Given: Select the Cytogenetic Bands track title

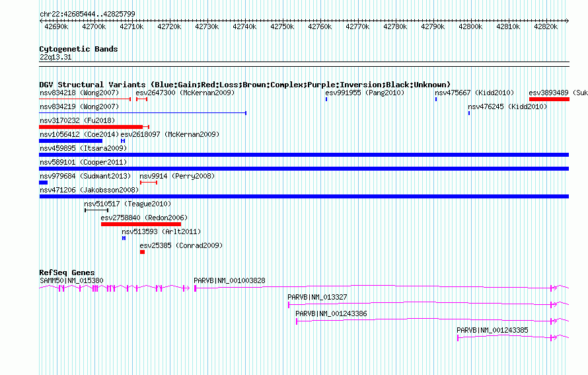Looking at the screenshot, I should 79,49.
